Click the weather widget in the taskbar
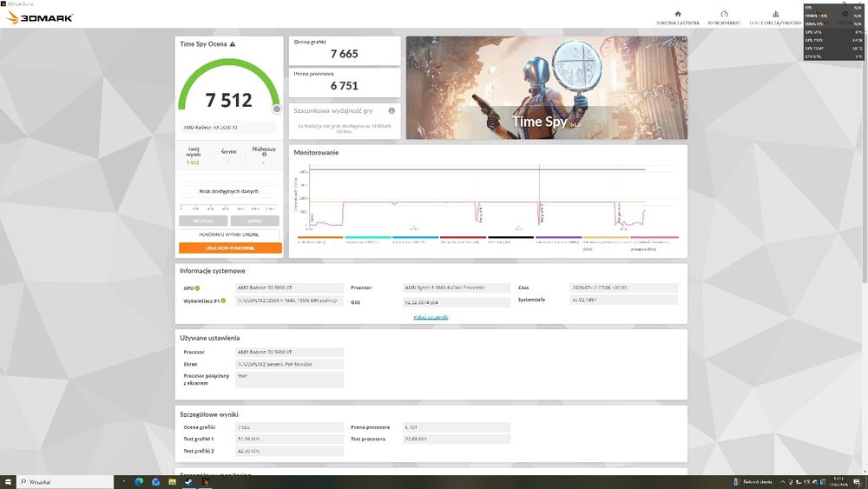This screenshot has width=868, height=489. (753, 482)
